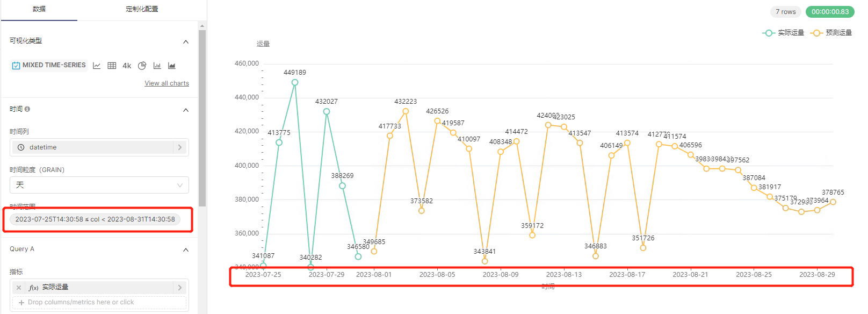Screen dimensions: 868x314
Task: Choose the area chart visualization icon
Action: pyautogui.click(x=172, y=66)
